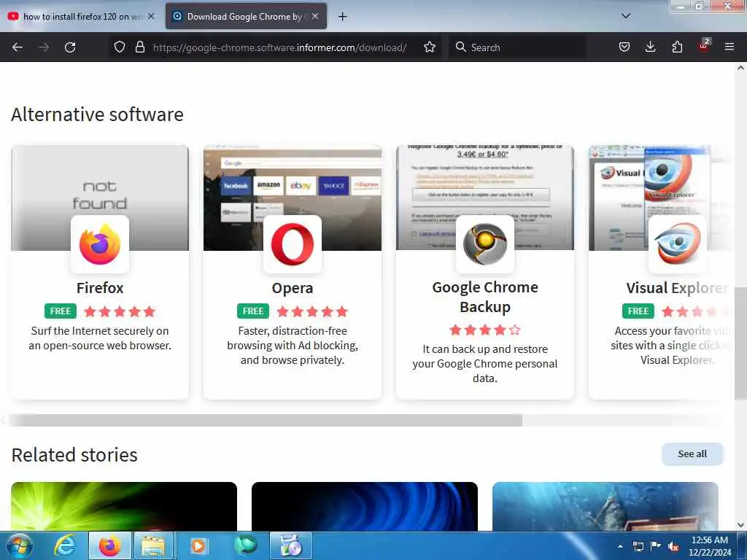Click the muted volume tray icon
This screenshot has width=747, height=560.
pyautogui.click(x=673, y=546)
